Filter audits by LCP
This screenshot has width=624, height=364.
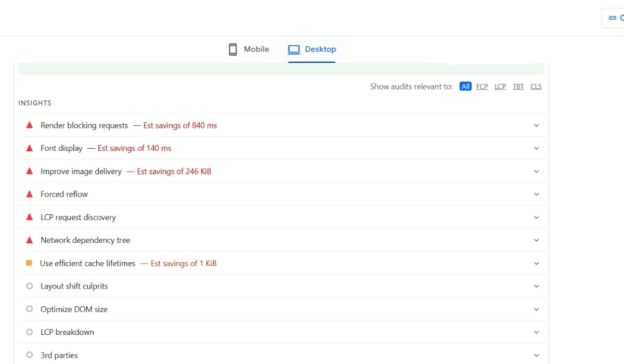click(500, 86)
